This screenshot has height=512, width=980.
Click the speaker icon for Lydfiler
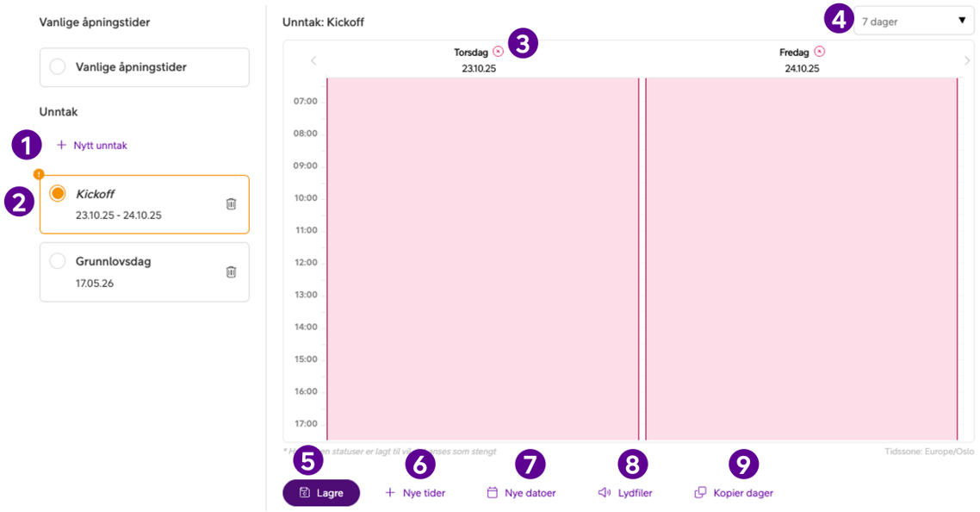click(605, 493)
